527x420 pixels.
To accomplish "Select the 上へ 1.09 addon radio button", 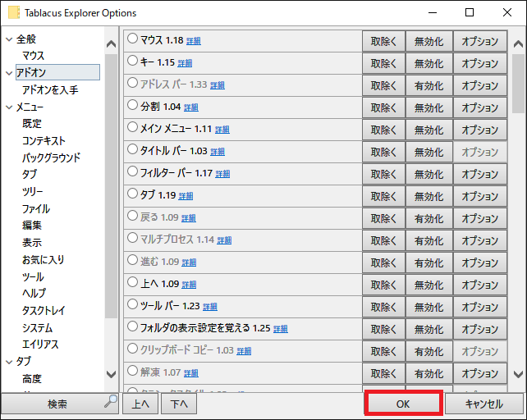I will 132,282.
